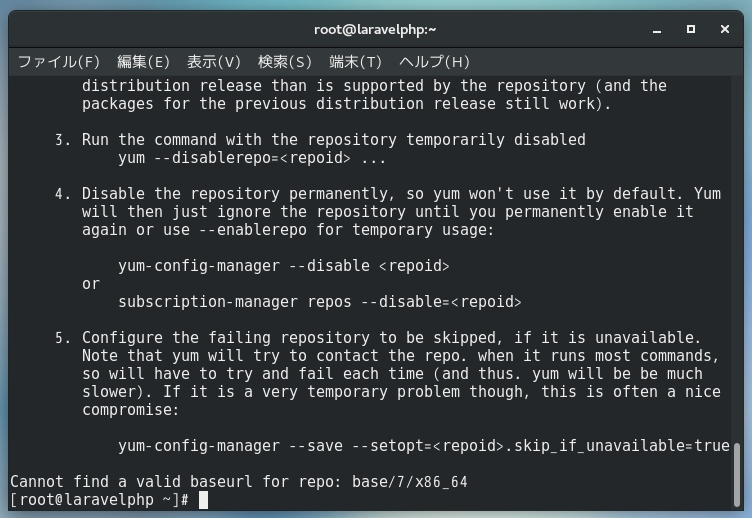Click the '3. Run the command' text line
Screen dimensions: 752x518
(x=320, y=140)
